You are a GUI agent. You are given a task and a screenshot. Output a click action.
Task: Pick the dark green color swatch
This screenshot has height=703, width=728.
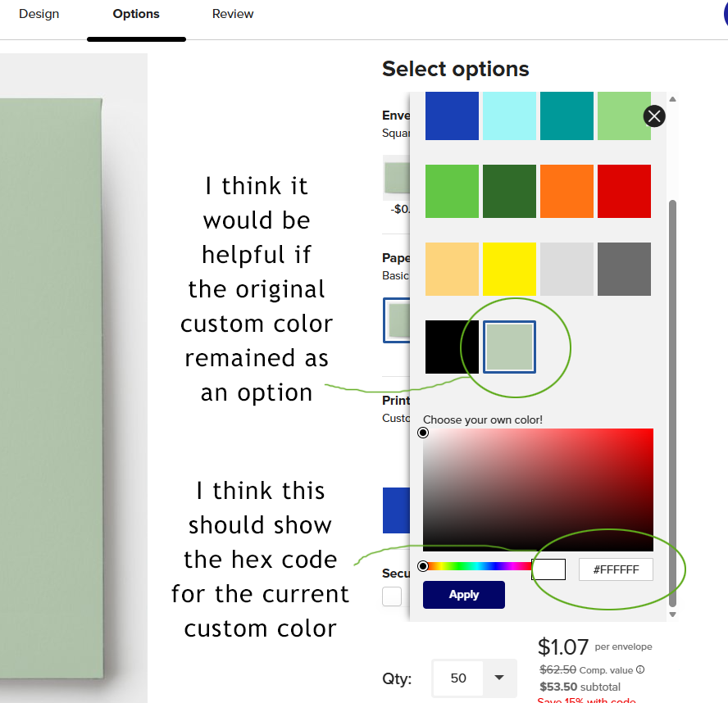tap(509, 191)
